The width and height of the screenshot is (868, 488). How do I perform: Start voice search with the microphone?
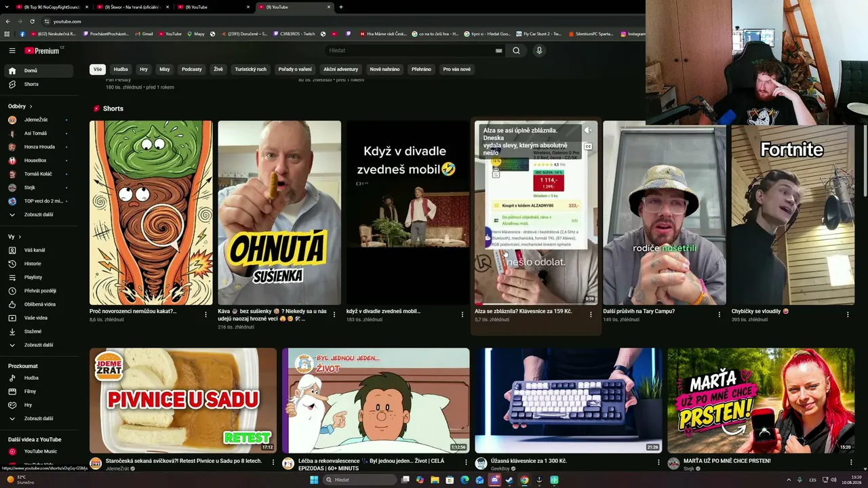tap(539, 51)
